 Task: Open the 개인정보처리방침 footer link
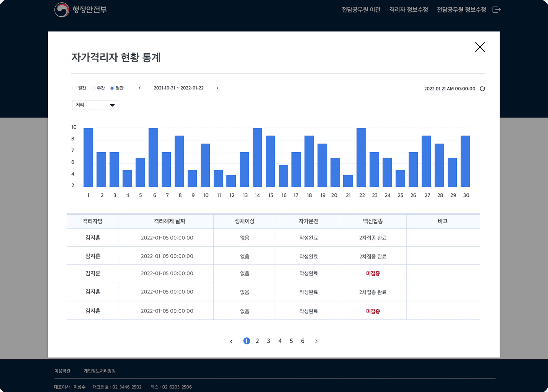100,371
